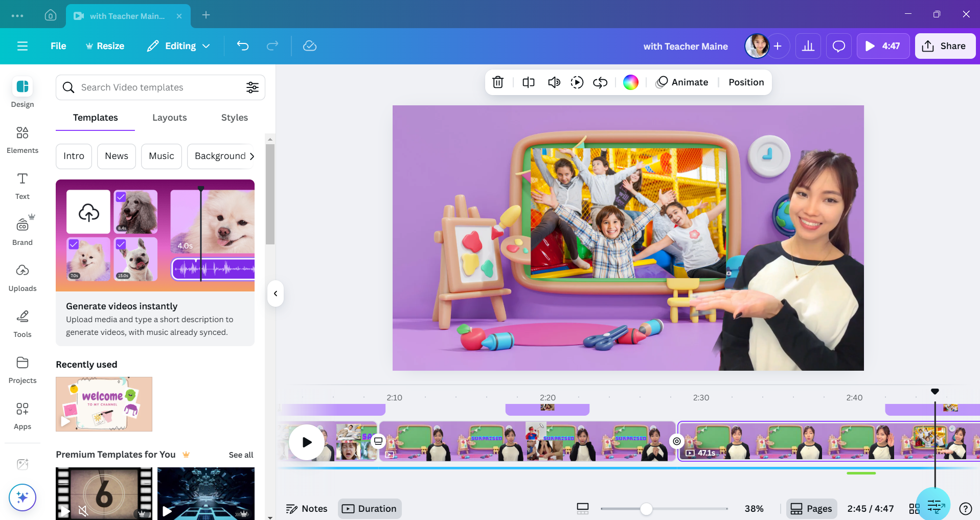This screenshot has width=980, height=520.
Task: Undo the last action
Action: coord(243,46)
